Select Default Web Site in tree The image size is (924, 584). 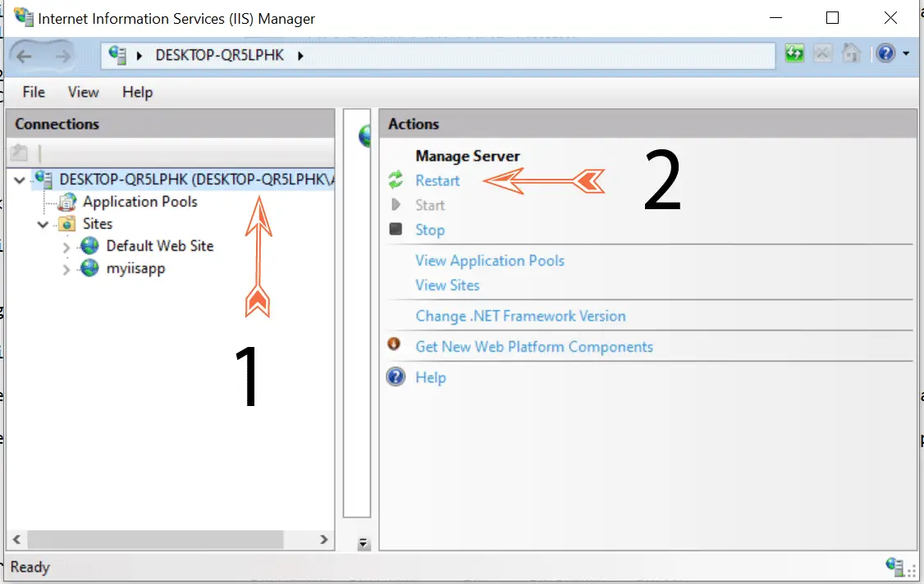[x=160, y=246]
